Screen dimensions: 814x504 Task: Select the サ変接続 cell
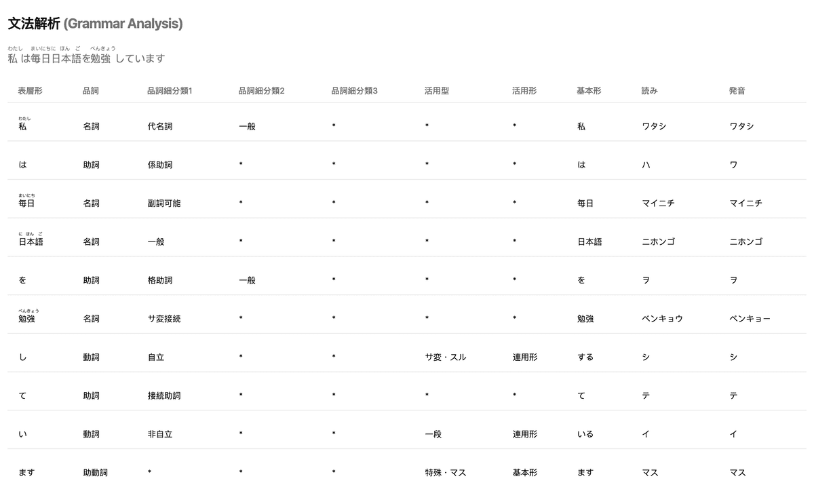click(x=163, y=318)
